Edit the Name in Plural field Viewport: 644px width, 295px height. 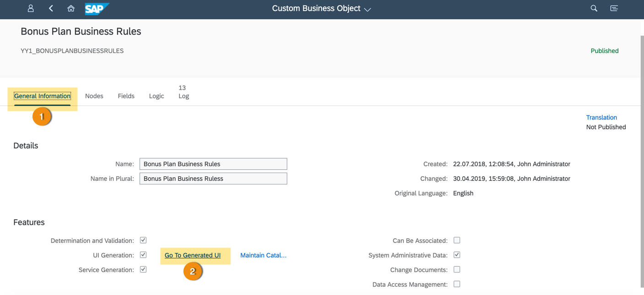point(213,179)
